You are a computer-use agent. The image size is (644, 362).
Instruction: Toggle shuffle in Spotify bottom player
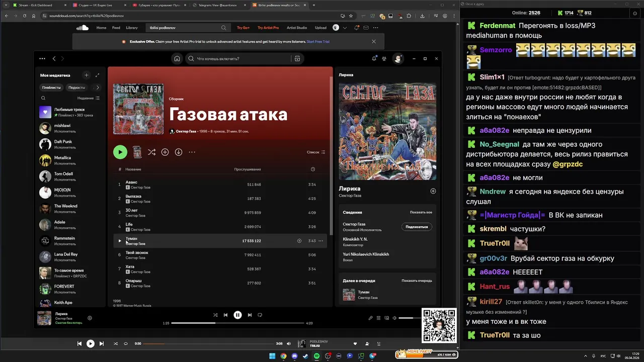pos(215,315)
